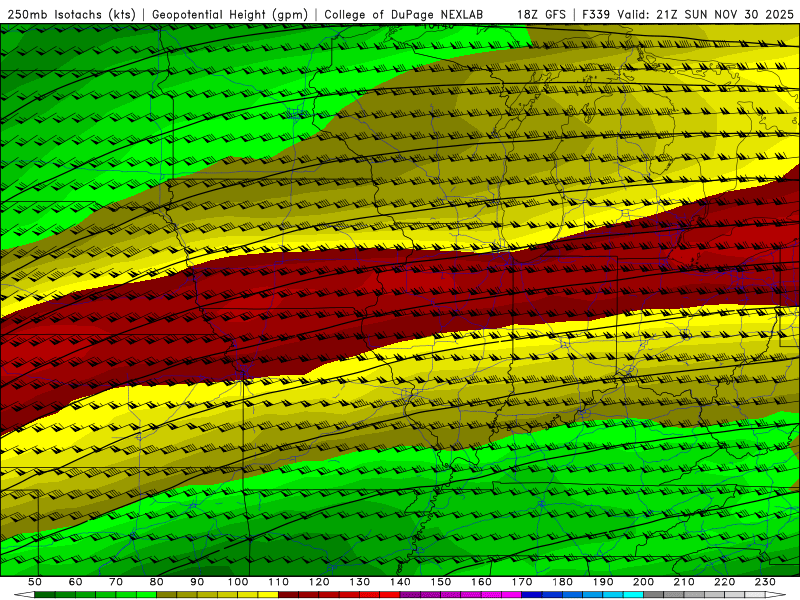Click the 90 knot legend label
Viewport: 800px width, 600px height.
coord(197,582)
